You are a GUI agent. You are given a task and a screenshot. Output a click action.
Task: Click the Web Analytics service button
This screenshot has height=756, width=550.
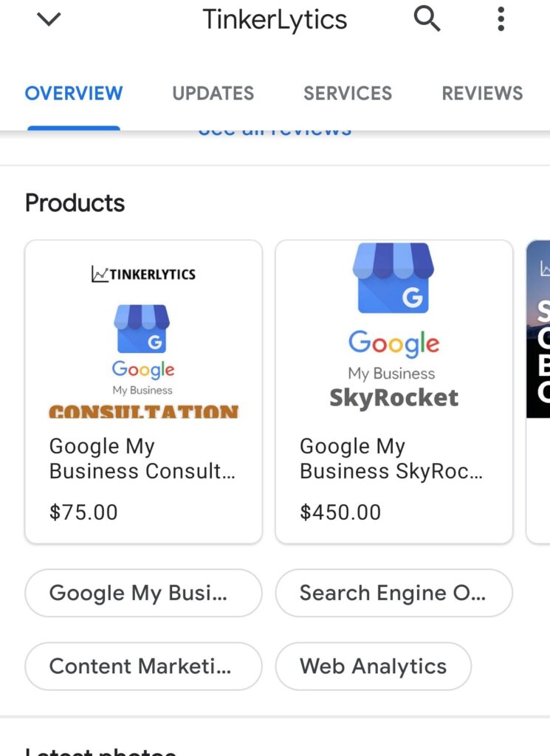click(373, 666)
